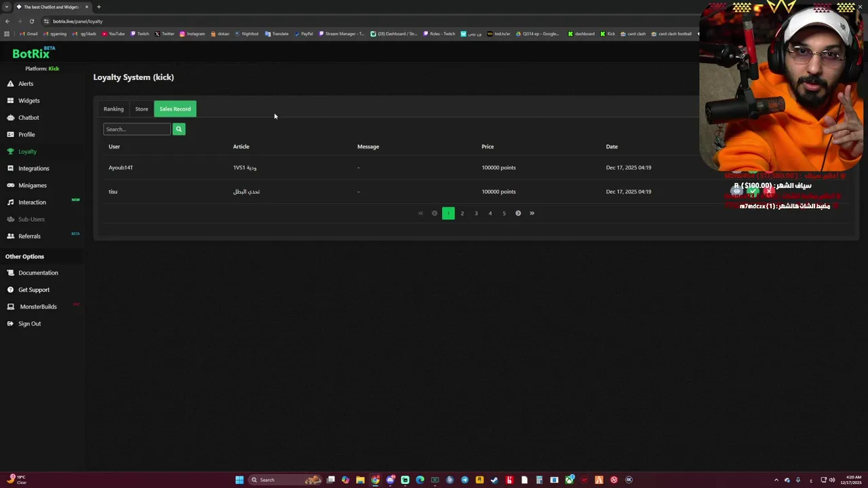Click the Search input field
Screen dimensions: 868x488
137,129
